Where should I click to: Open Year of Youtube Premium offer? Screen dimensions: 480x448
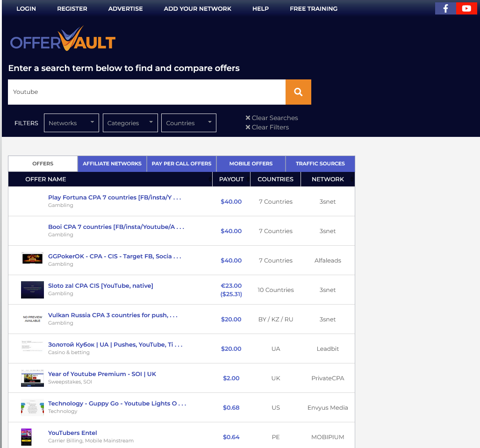pos(102,374)
